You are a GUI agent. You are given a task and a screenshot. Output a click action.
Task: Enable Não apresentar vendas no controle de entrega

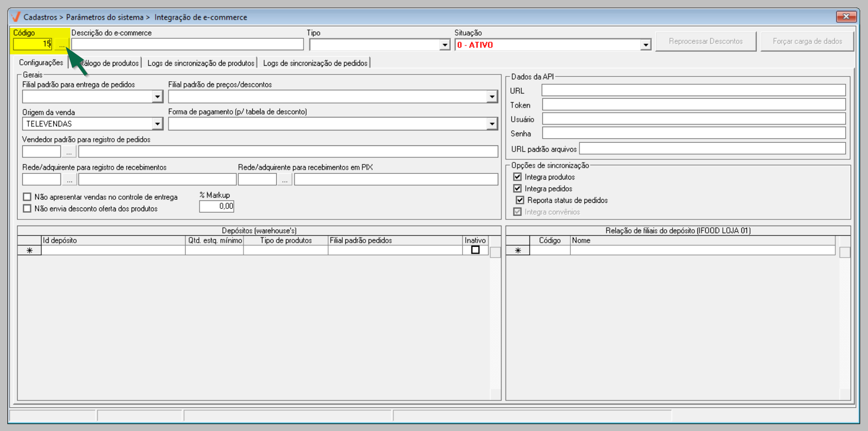[27, 197]
